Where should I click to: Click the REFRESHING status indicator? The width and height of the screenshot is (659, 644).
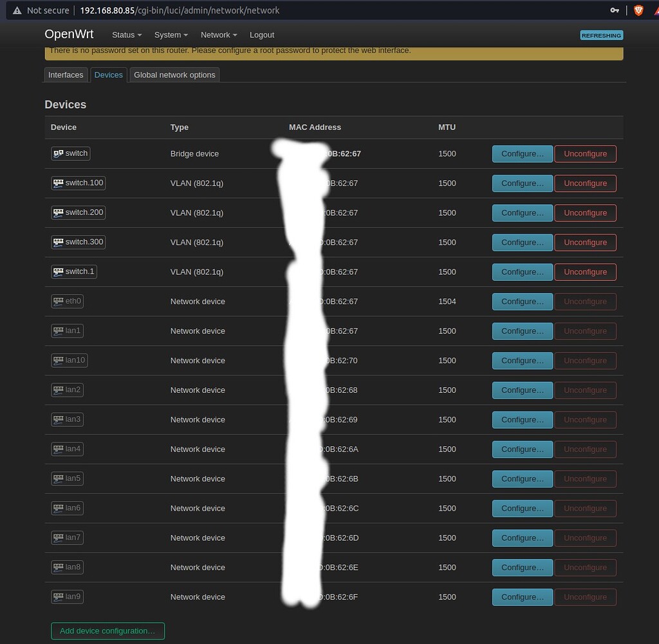tap(601, 35)
